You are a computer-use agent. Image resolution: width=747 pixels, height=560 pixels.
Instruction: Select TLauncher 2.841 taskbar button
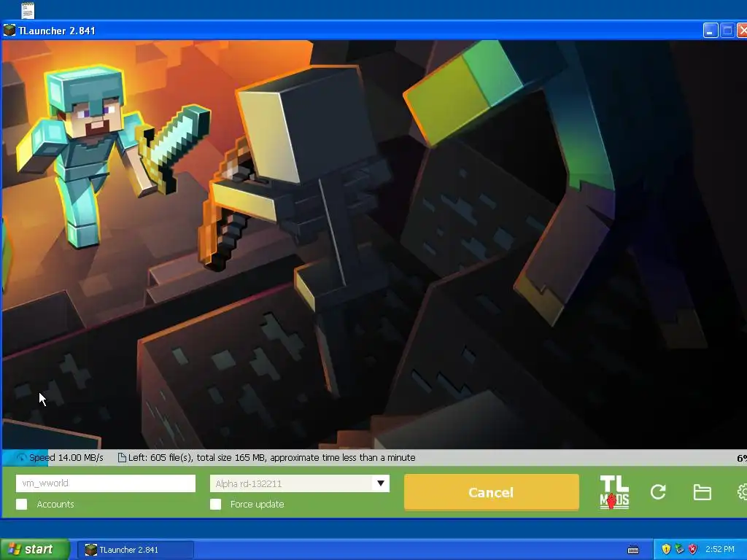(x=135, y=550)
